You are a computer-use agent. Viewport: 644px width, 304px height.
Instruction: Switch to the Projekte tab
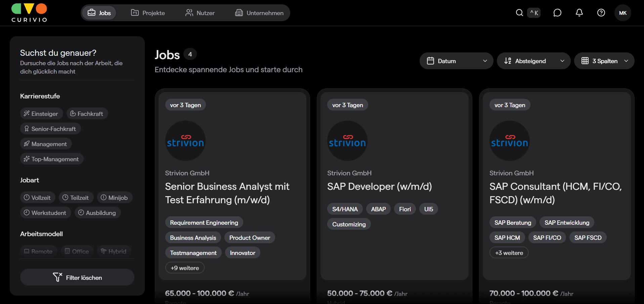pos(148,13)
